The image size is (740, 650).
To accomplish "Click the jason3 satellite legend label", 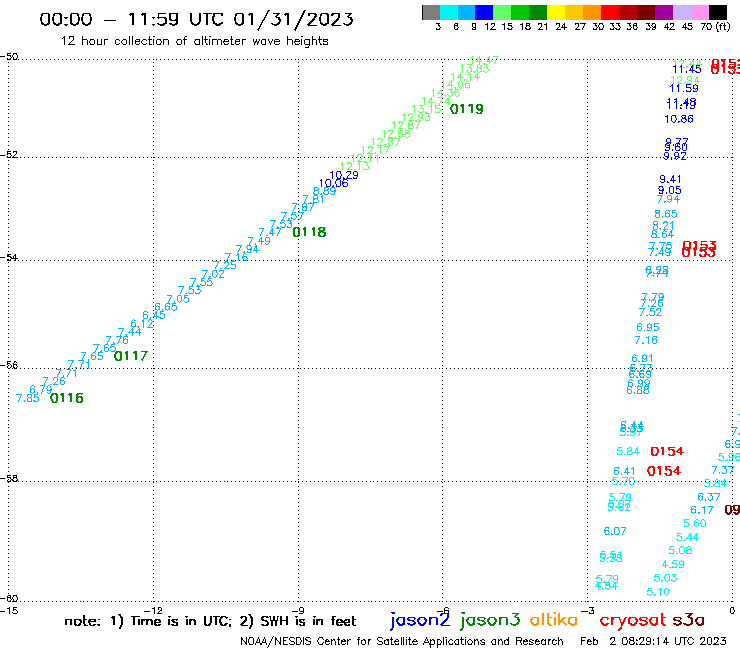I will pos(490,620).
